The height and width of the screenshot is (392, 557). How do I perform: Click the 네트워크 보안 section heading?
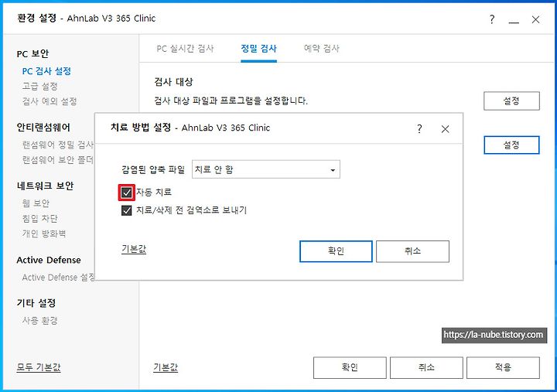(45, 186)
